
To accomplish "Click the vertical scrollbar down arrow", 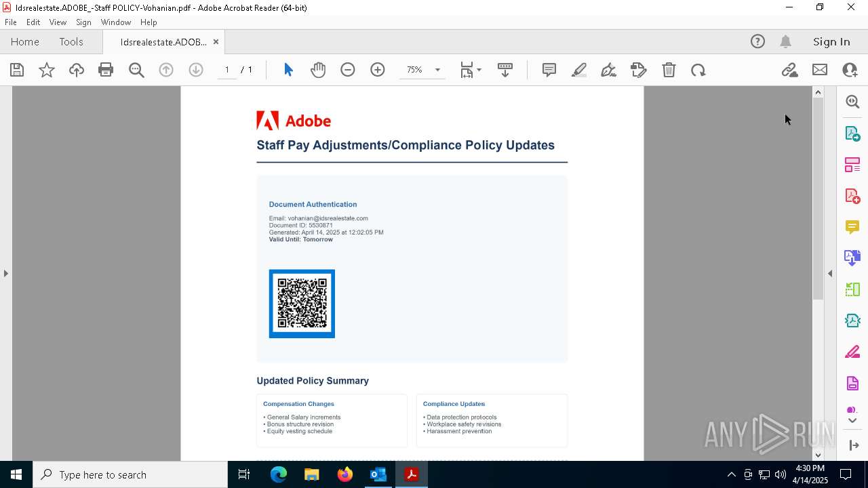I will 818,455.
